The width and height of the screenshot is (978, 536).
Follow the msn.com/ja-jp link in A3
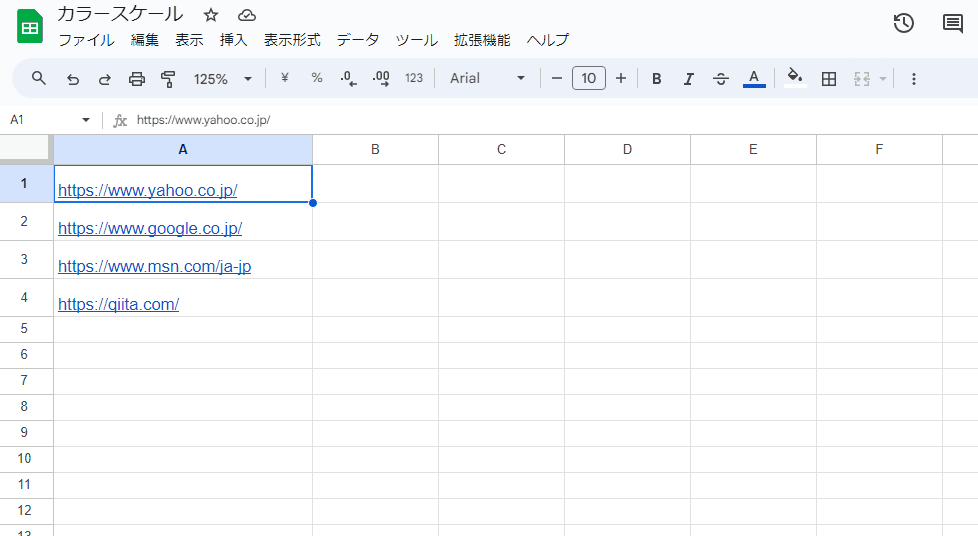point(155,266)
